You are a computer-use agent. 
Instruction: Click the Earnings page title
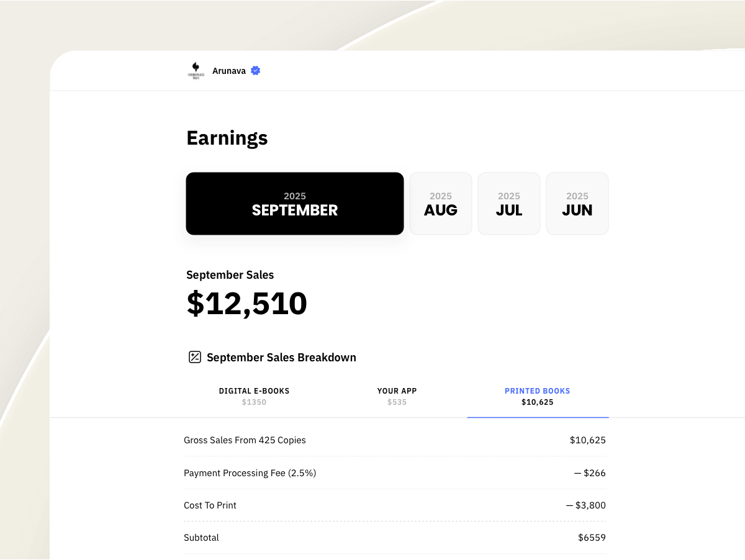pyautogui.click(x=227, y=138)
